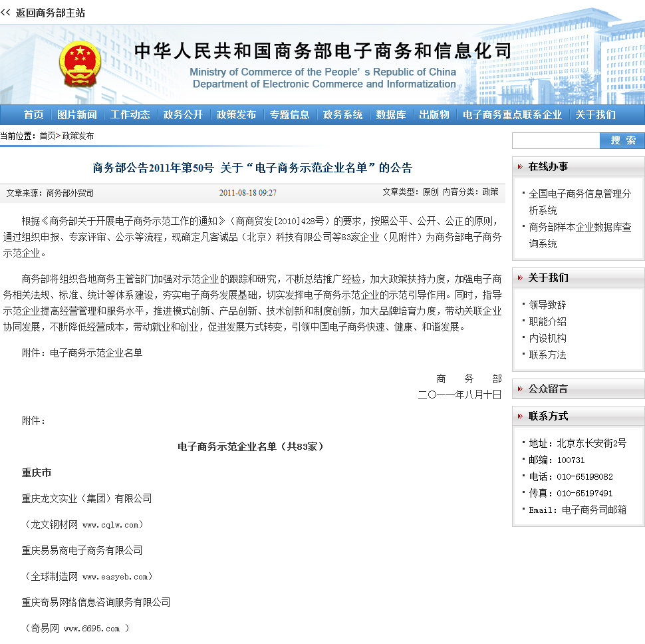The image size is (645, 644).
Task: Click the 首页 link in the breadcrumb
Action: [x=47, y=136]
